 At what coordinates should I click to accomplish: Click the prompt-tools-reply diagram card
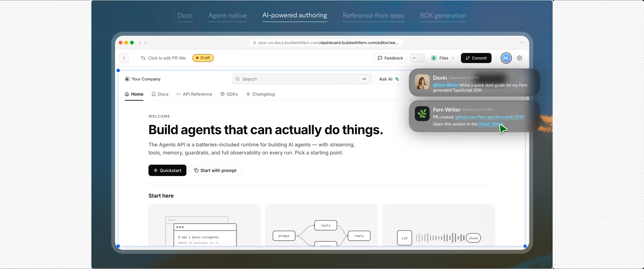(321, 226)
